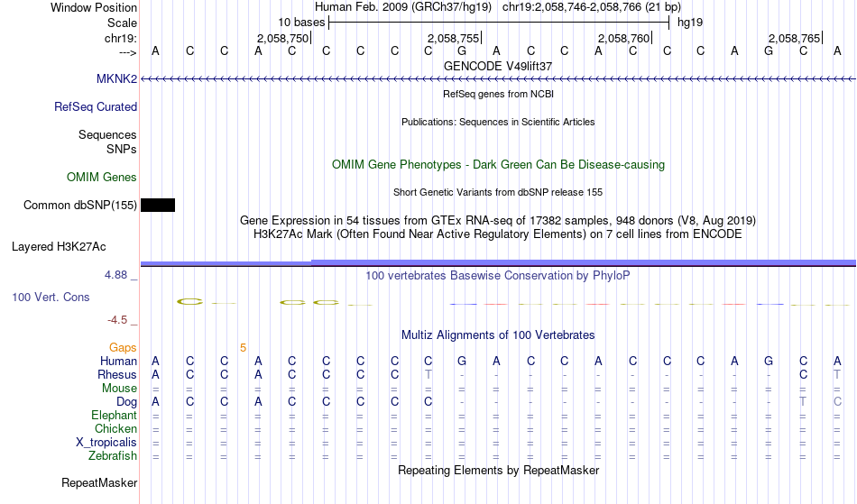Select the Elephant alignment row label
The height and width of the screenshot is (504, 857).
(x=115, y=416)
